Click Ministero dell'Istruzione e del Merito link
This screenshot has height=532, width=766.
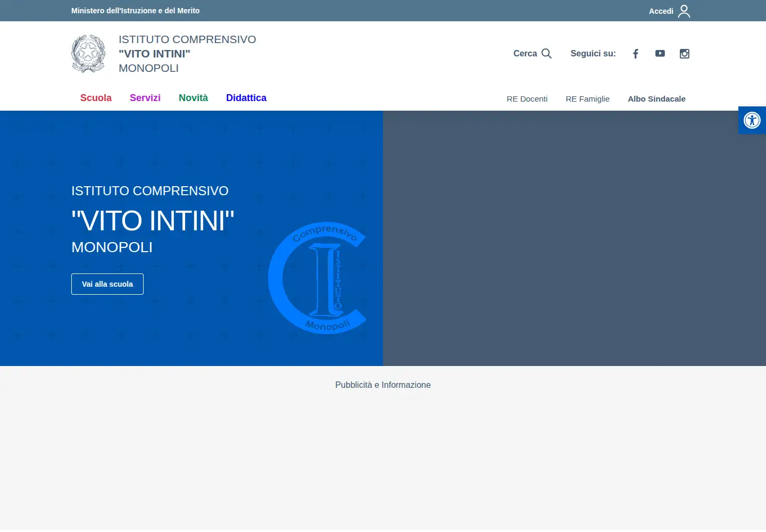tap(136, 11)
